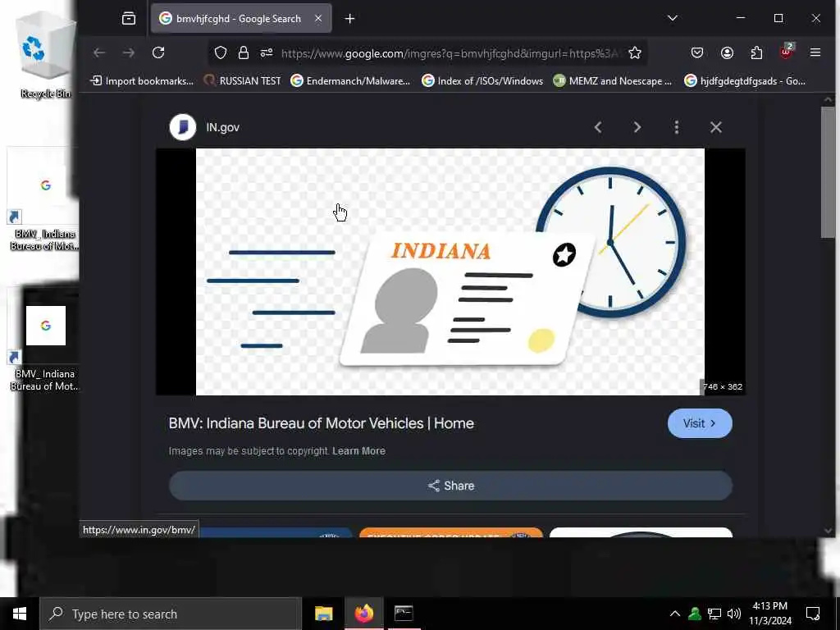840x630 pixels.
Task: View site security padlock information
Action: 243,52
